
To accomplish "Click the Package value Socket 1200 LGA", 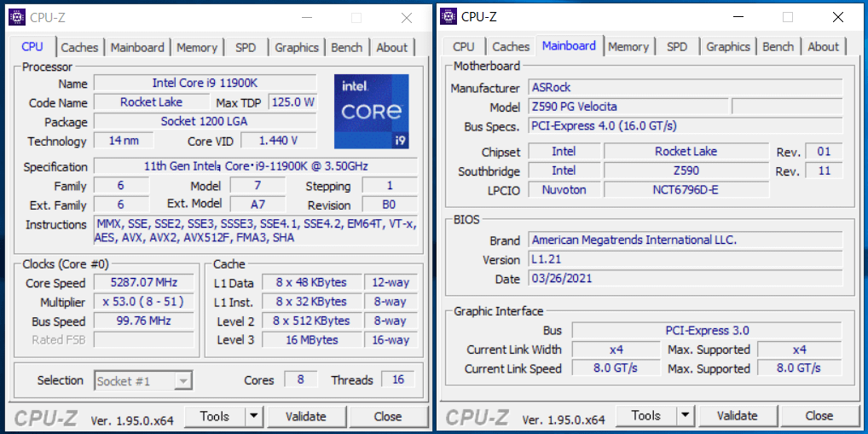I will 205,121.
